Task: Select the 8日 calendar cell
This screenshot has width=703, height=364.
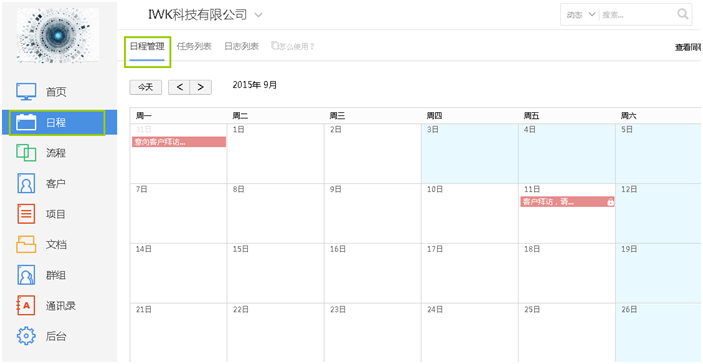Action: pyautogui.click(x=275, y=213)
